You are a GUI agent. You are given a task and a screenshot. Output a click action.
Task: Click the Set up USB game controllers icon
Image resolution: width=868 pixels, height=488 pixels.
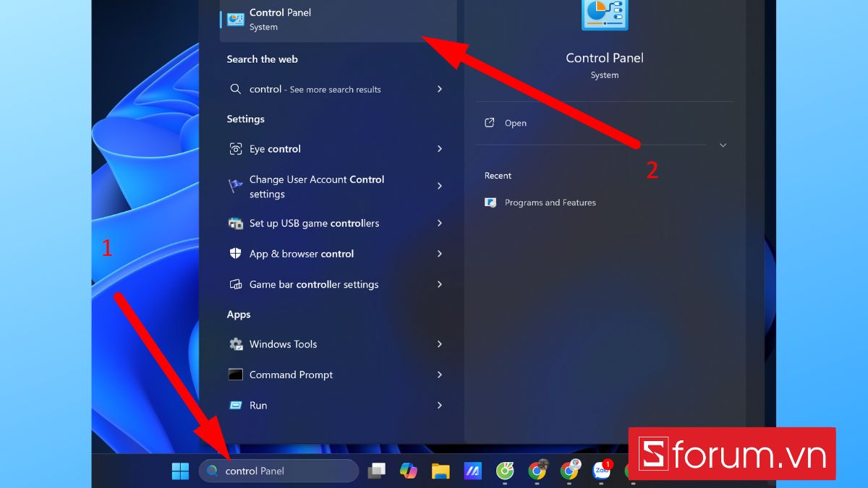point(236,223)
